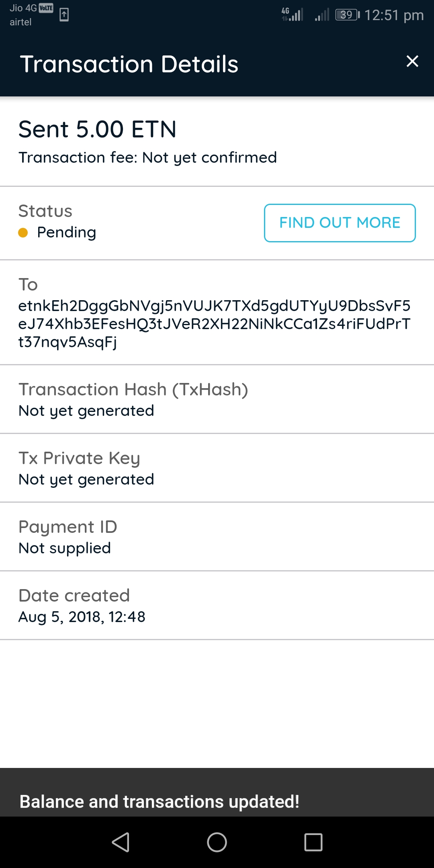Close the Transaction Details screen
This screenshot has width=434, height=868.
point(412,61)
